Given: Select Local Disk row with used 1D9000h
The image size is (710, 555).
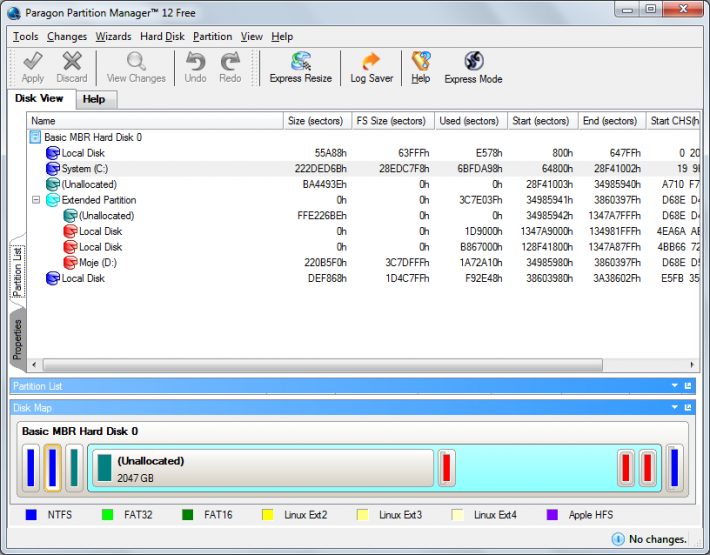Looking at the screenshot, I should click(364, 231).
